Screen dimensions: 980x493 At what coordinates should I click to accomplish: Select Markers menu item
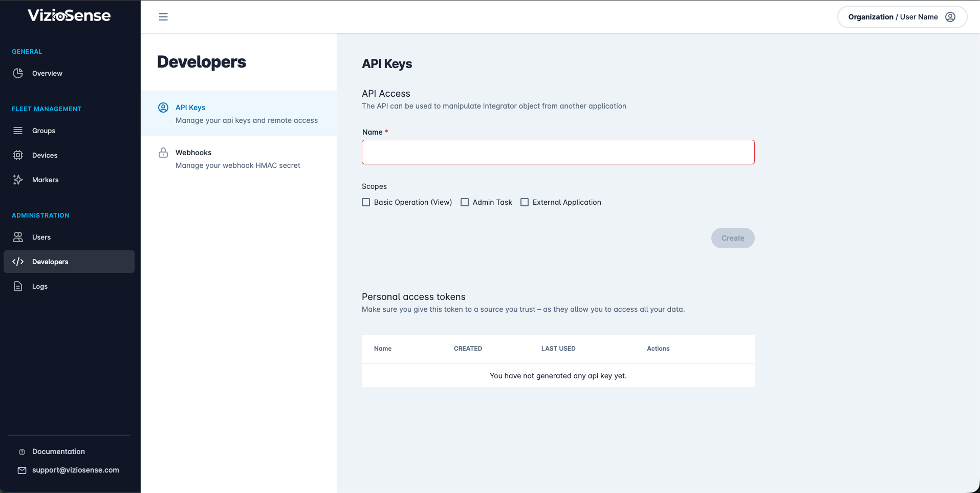click(69, 180)
